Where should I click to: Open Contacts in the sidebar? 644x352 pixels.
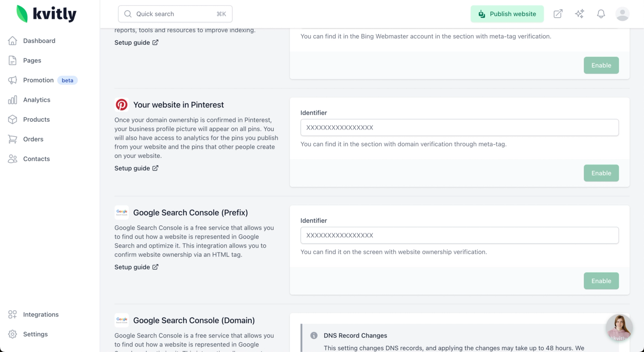pyautogui.click(x=36, y=159)
